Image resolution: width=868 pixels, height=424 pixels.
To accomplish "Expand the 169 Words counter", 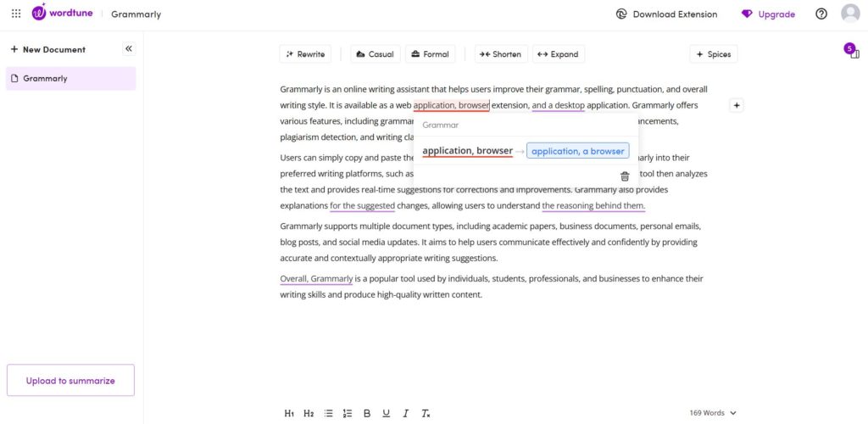I will [713, 413].
